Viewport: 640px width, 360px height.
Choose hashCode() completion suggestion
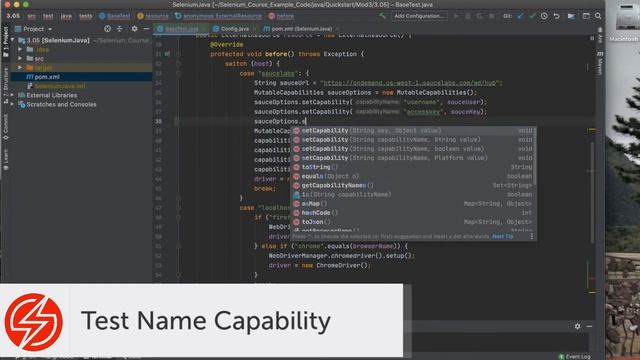pos(413,213)
